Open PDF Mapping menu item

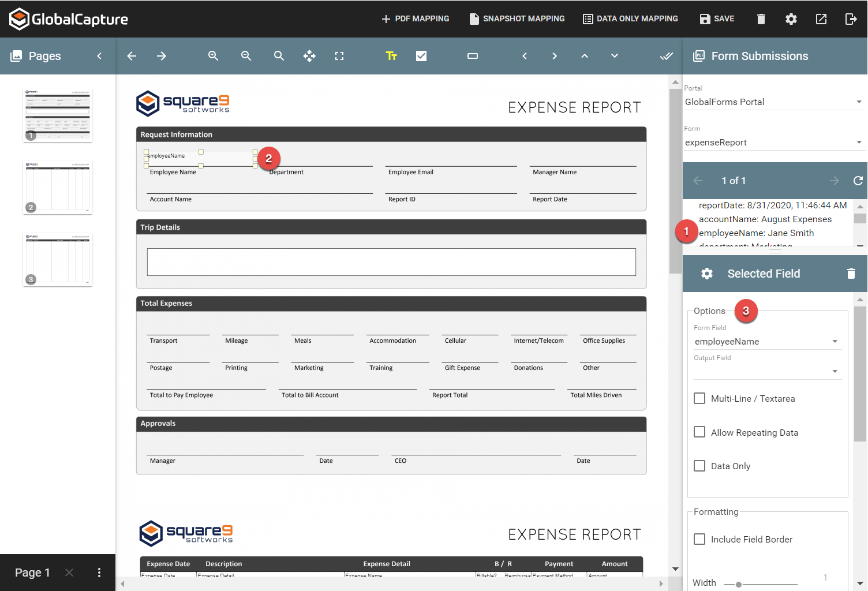[416, 19]
